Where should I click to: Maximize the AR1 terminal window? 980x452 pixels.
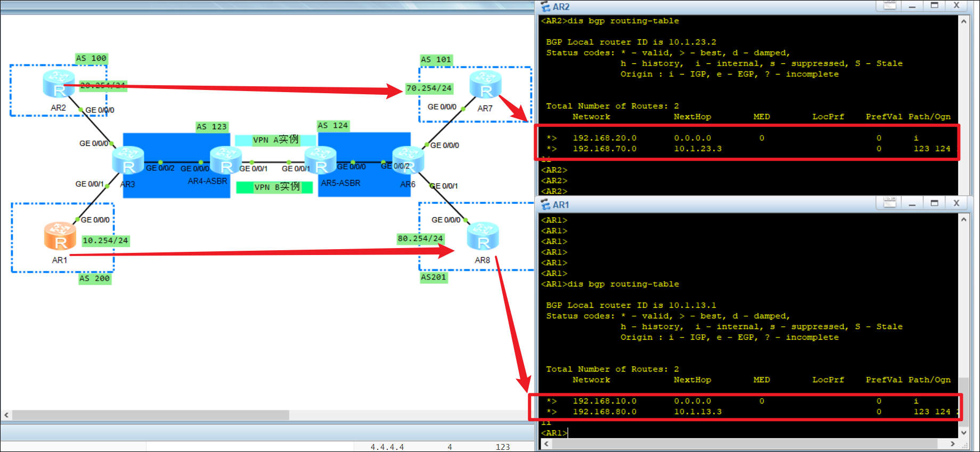(x=934, y=203)
